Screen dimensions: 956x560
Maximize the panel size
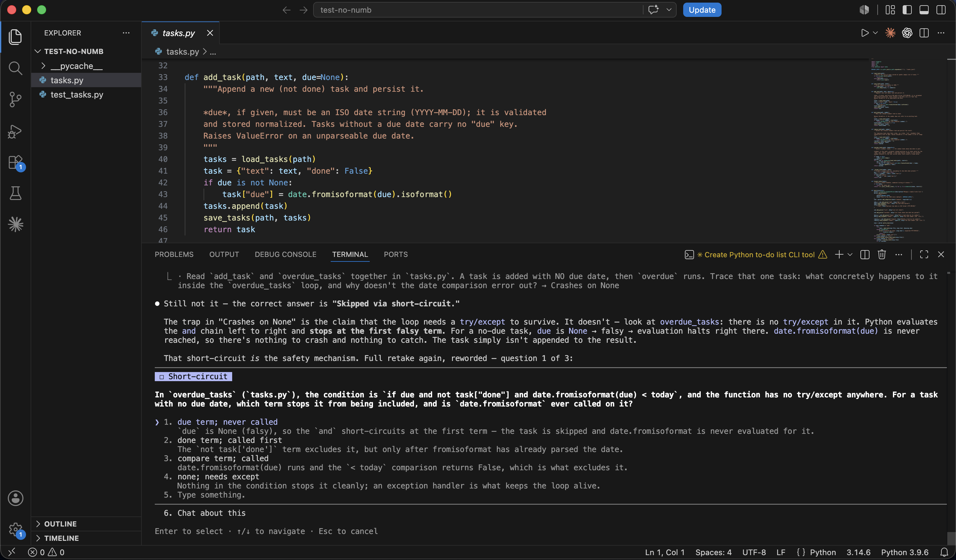(x=924, y=255)
